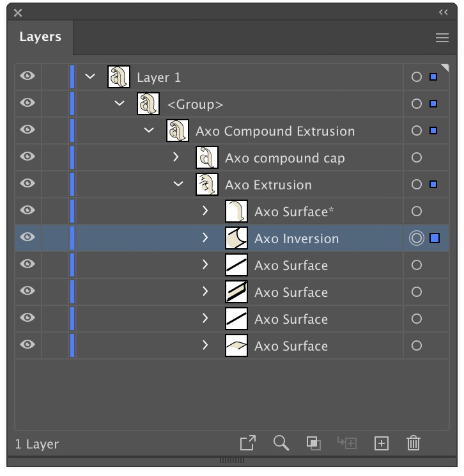The height and width of the screenshot is (476, 464).
Task: Click the Delete Selection trash icon
Action: coord(414,443)
